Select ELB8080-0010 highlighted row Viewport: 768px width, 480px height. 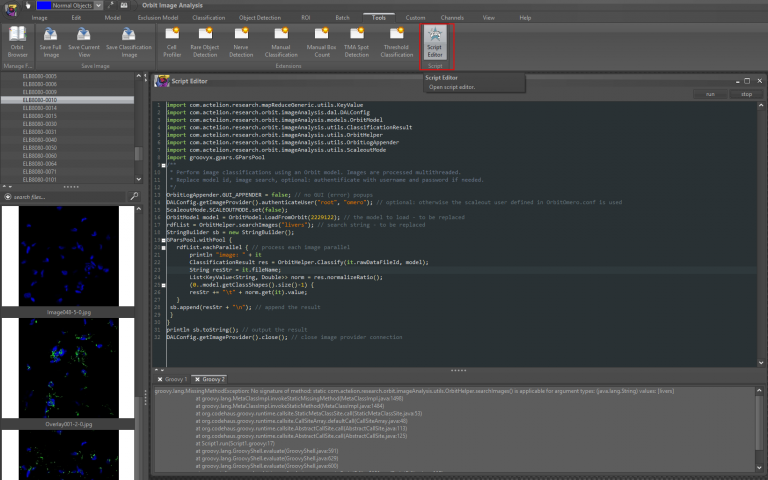click(68, 100)
